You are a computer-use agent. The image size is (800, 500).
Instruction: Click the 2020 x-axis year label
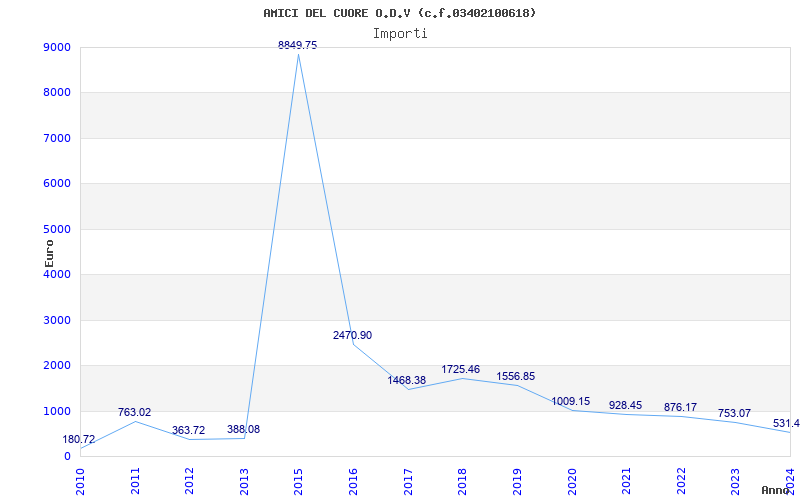[x=572, y=481]
